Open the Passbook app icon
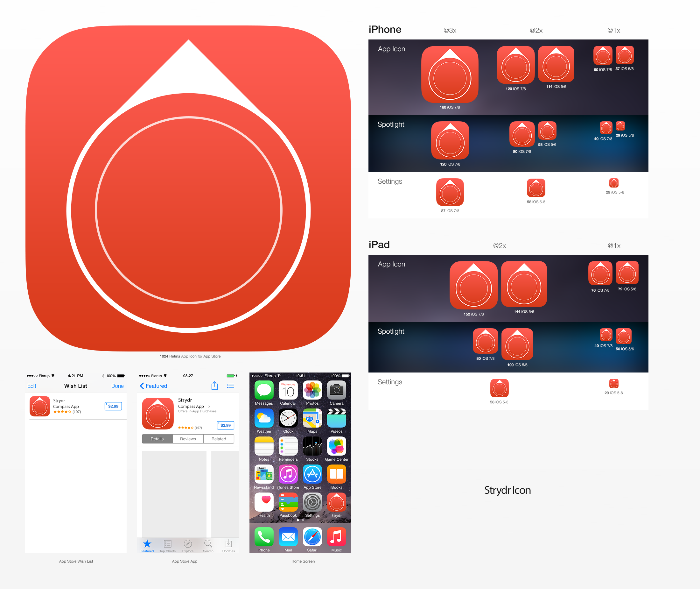This screenshot has height=589, width=700. coord(288,502)
